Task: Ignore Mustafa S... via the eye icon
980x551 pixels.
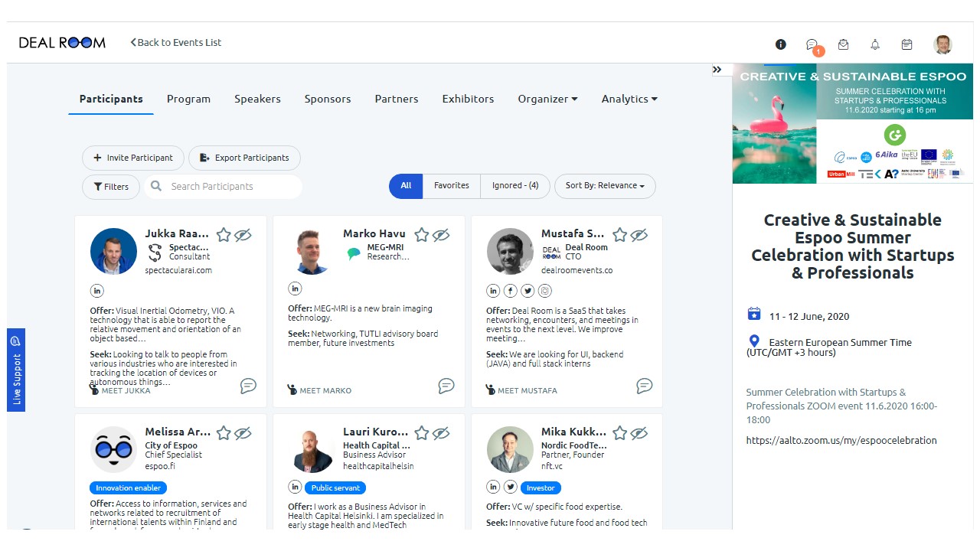Action: [x=640, y=235]
